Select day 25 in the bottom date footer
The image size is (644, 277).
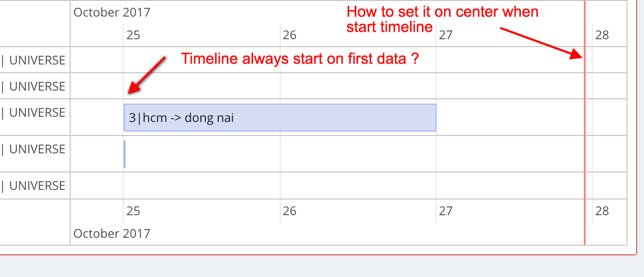[133, 211]
